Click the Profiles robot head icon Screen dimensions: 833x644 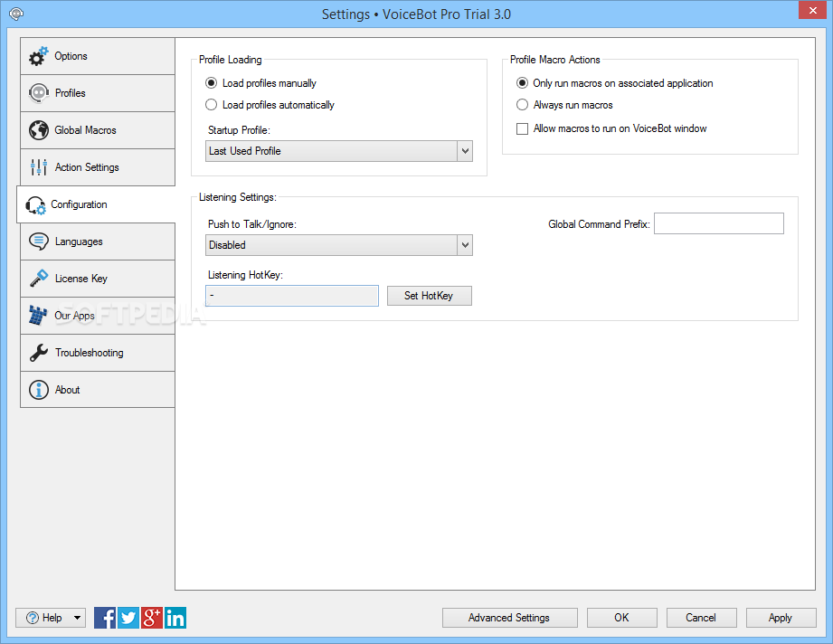click(x=39, y=93)
